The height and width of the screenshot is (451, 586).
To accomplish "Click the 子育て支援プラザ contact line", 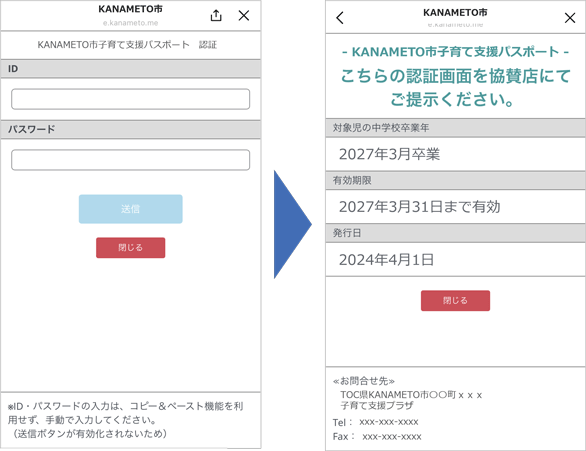I will (377, 405).
